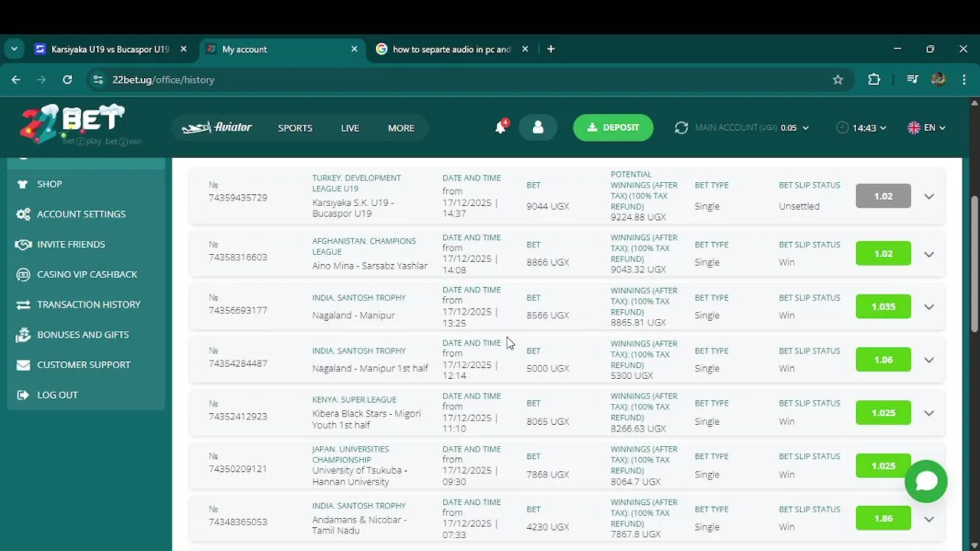Click the browser address bar URL
This screenshot has width=980, height=551.
click(x=163, y=80)
